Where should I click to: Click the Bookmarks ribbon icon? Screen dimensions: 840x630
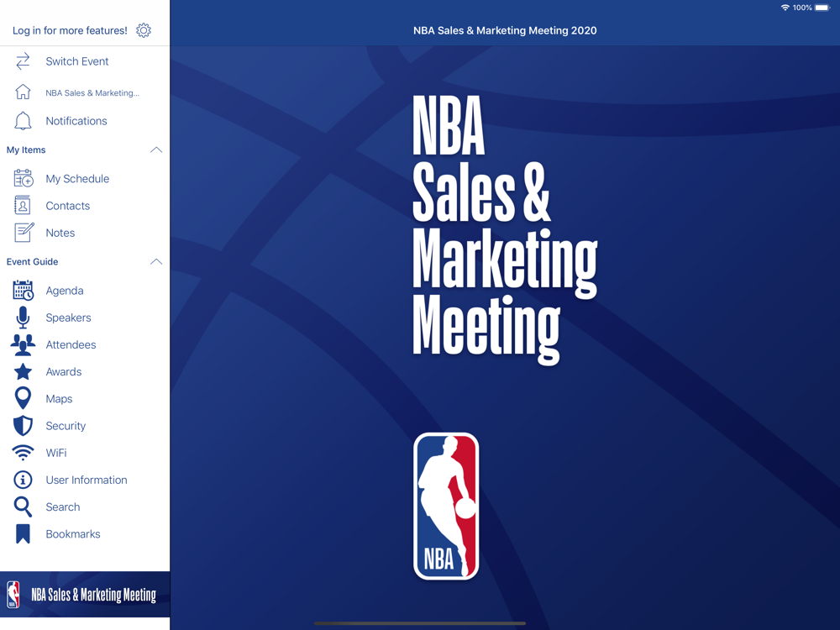23,534
